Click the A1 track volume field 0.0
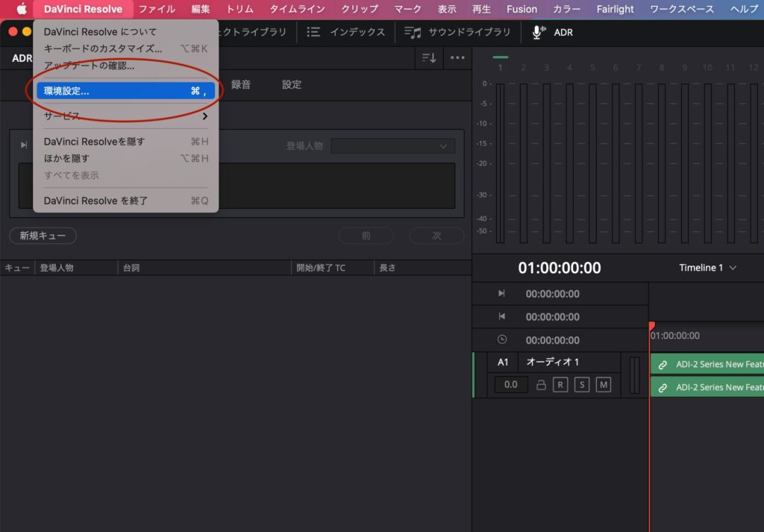Screen dimensions: 764x532 point(511,385)
